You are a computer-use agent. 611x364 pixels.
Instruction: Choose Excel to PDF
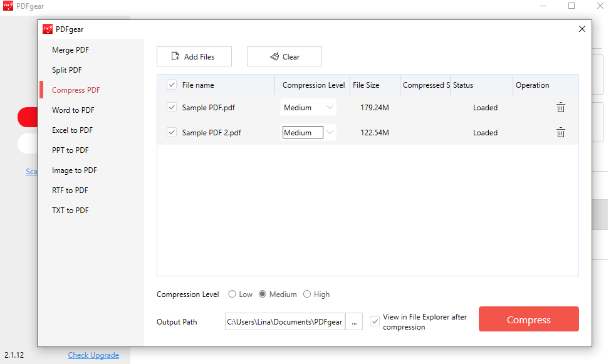coord(73,130)
